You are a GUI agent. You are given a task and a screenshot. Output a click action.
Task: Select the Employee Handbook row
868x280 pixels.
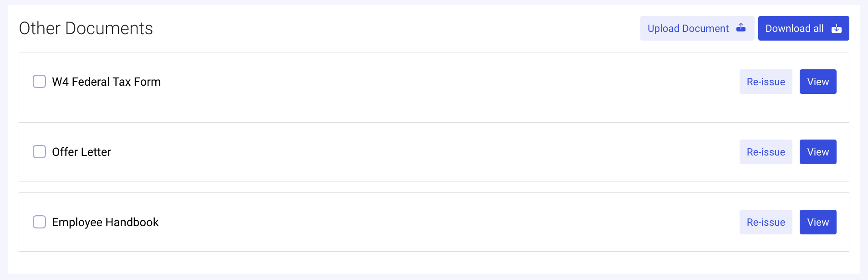pyautogui.click(x=410, y=222)
